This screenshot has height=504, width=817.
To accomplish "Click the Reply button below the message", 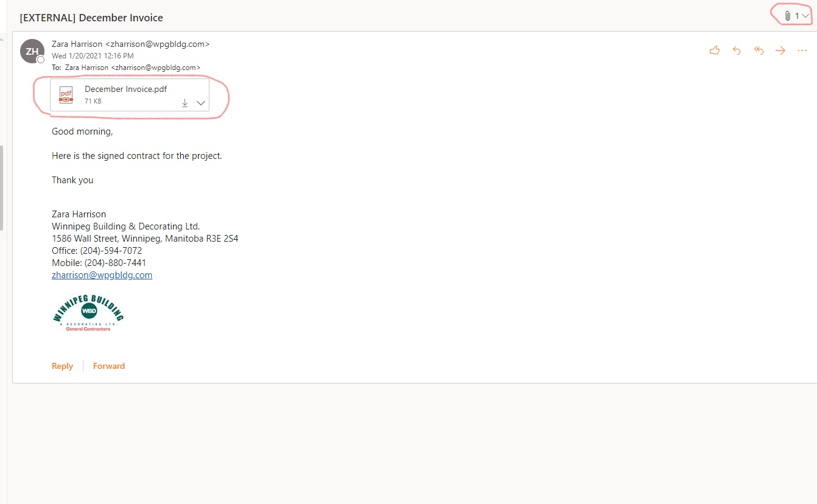I will coord(62,366).
